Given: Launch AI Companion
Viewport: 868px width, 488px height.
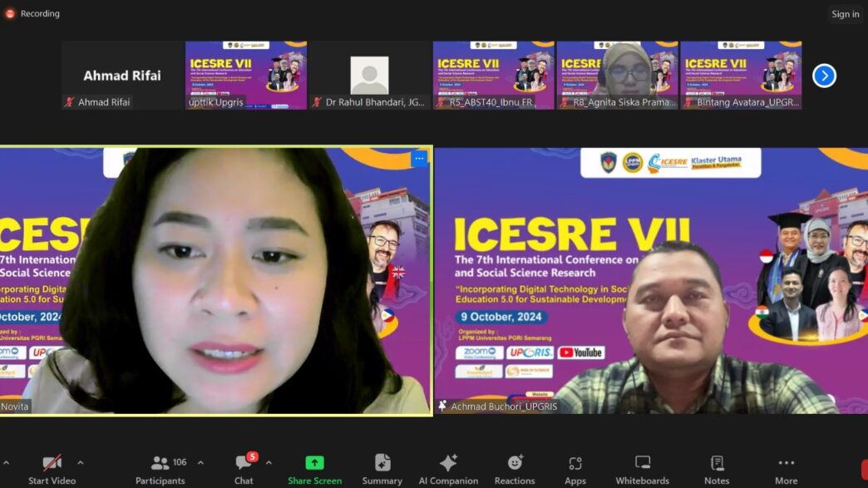Looking at the screenshot, I should [x=448, y=463].
